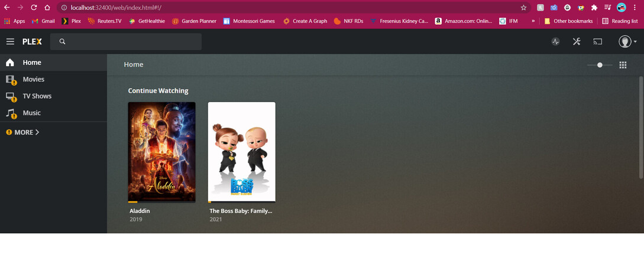Open the grid view options icon

click(623, 65)
